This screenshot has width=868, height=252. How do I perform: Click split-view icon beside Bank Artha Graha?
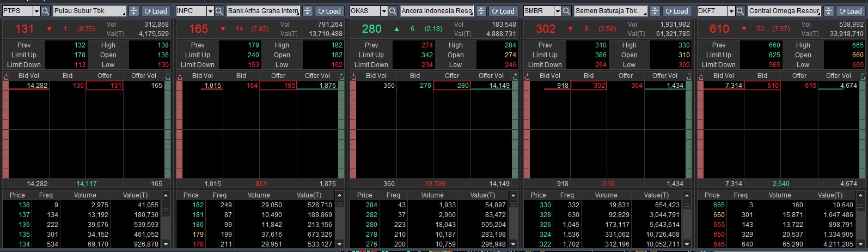pyautogui.click(x=307, y=11)
